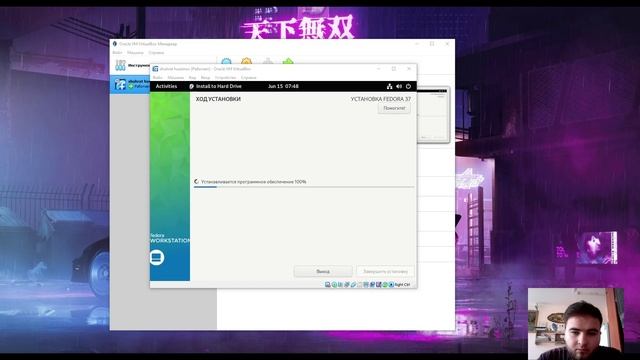Screen dimensions: 640x360
Task: Click the ХОД УСТАНОВКИ heading
Action: (218, 99)
